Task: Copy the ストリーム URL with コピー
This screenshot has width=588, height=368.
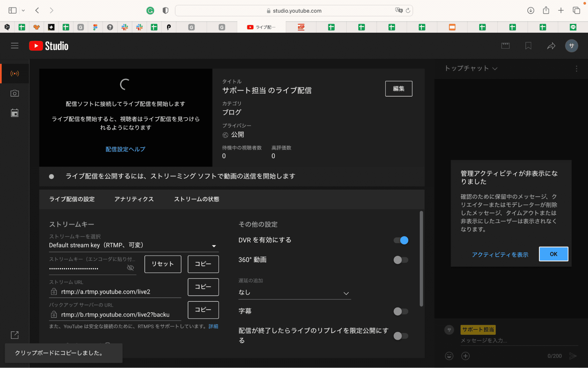Action: click(203, 287)
